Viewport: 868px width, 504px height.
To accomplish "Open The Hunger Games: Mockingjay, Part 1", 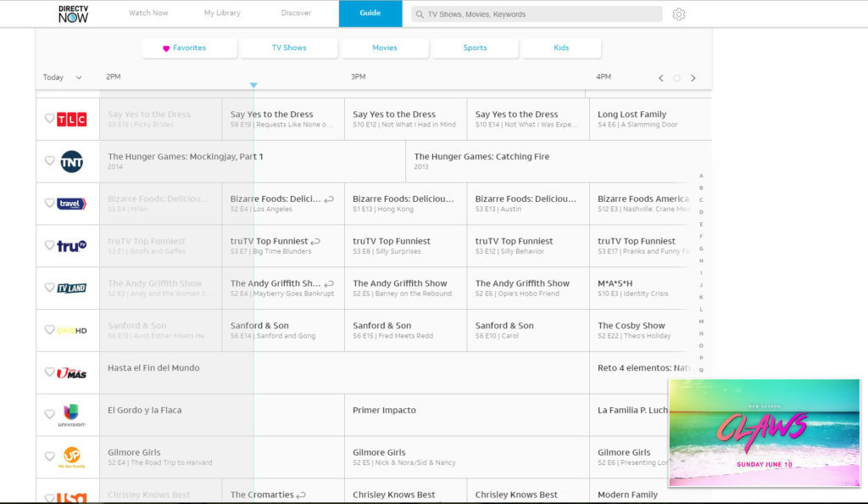I will (x=253, y=161).
